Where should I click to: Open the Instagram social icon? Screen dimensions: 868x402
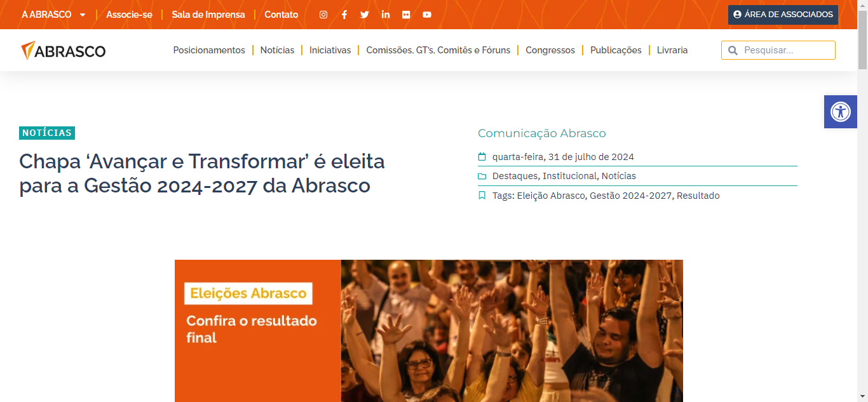click(x=323, y=15)
